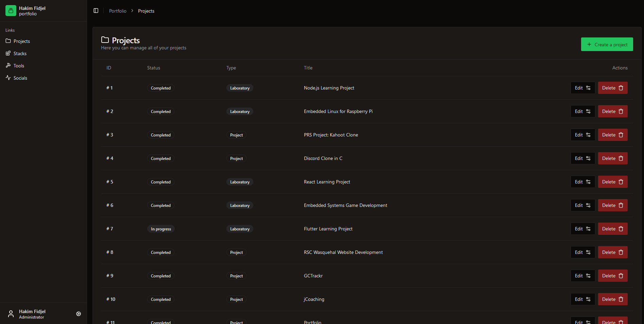Click the In progress status badge
The width and height of the screenshot is (644, 324).
[x=161, y=229]
